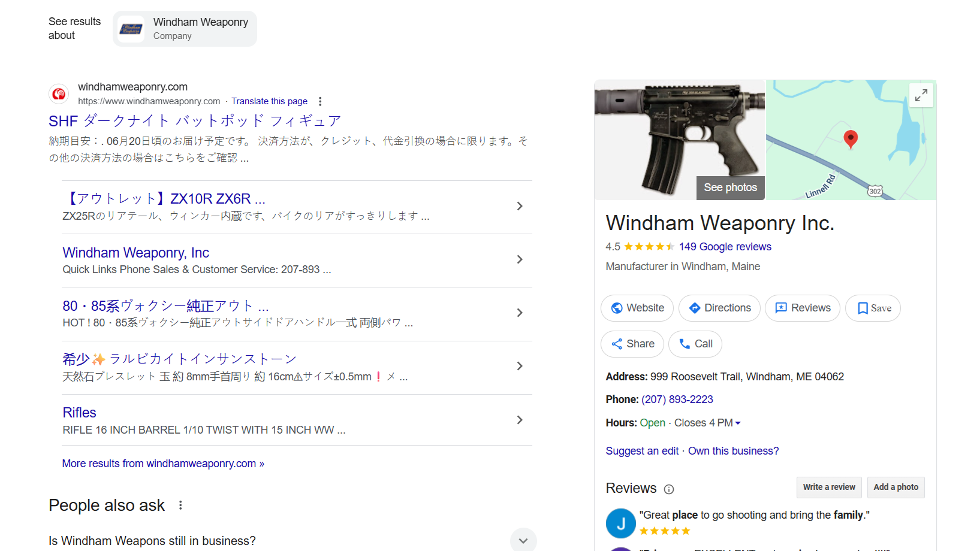Click the red location pin on the map

(851, 139)
